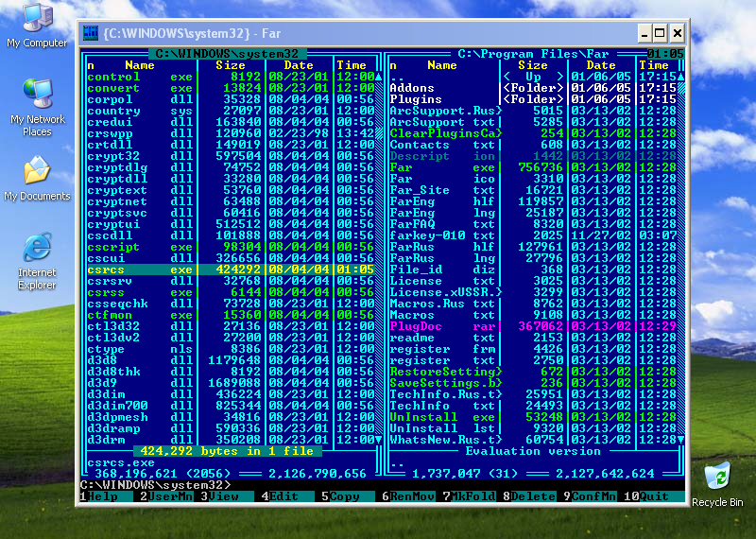The width and height of the screenshot is (756, 539).
Task: Close the Far window
Action: [677, 33]
